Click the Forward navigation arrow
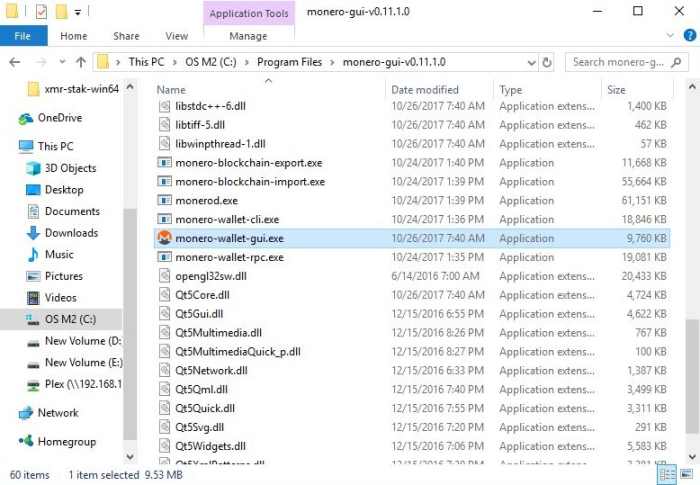The height and width of the screenshot is (485, 700). (x=41, y=63)
